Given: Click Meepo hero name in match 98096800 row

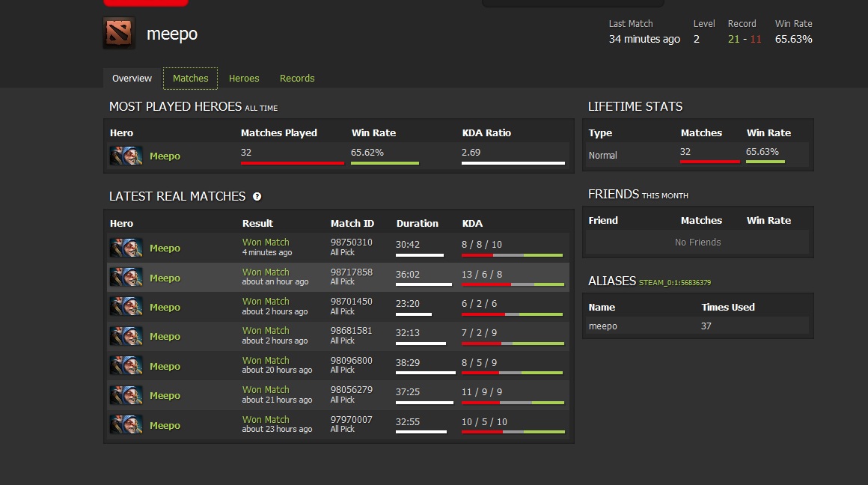Looking at the screenshot, I should (165, 367).
